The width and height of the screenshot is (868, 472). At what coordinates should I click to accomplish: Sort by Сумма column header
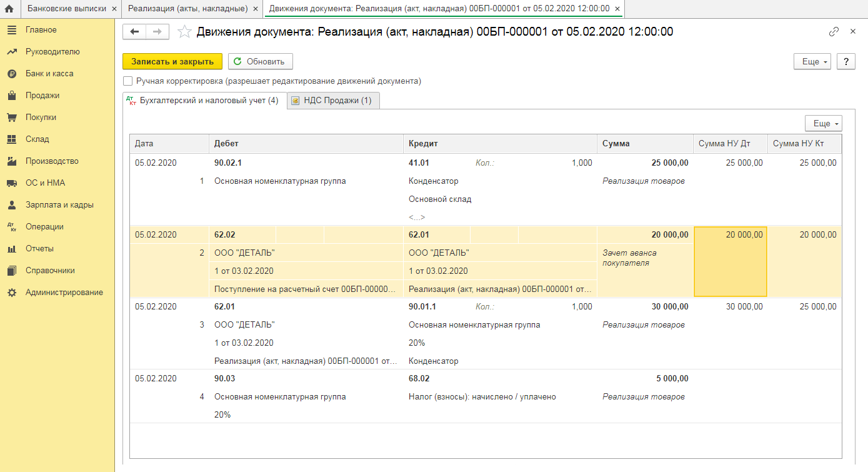(x=644, y=144)
